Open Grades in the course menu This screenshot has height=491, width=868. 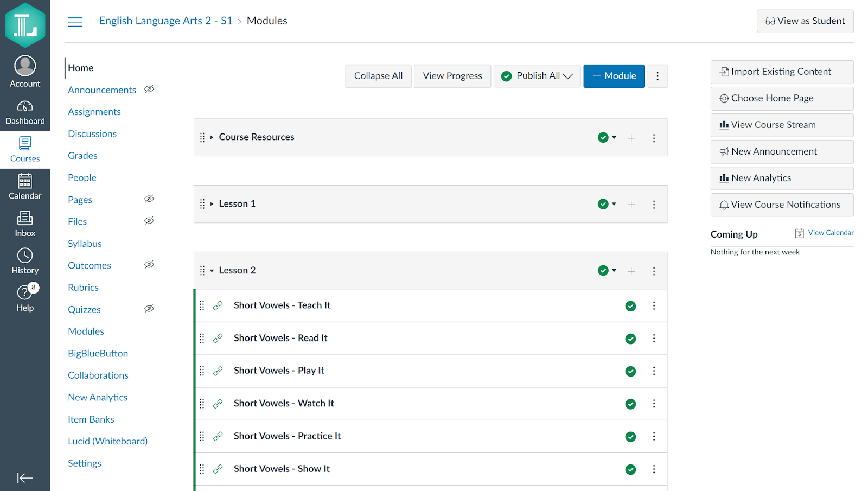[x=82, y=156]
